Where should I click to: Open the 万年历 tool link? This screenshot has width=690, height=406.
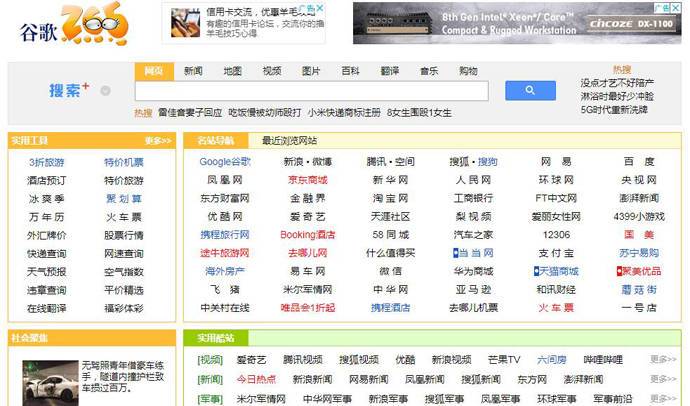click(x=47, y=217)
